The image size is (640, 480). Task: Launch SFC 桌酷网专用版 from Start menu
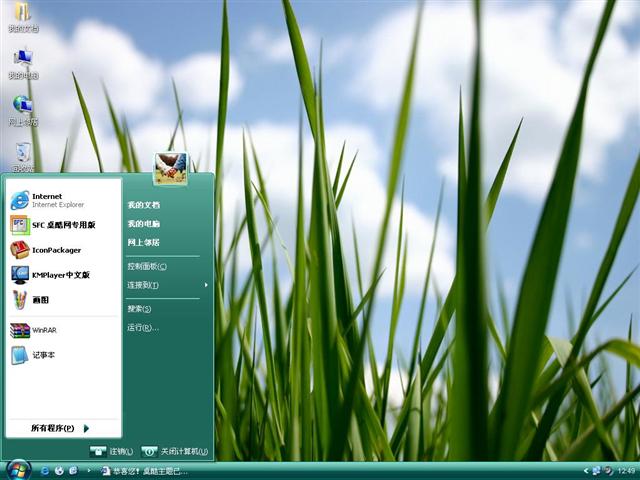63,225
